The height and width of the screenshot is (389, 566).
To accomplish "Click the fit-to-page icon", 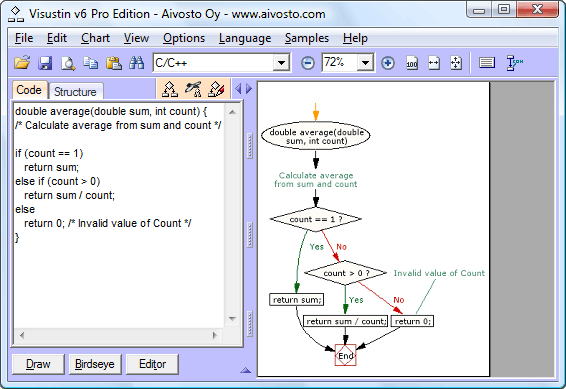I will coord(456,63).
